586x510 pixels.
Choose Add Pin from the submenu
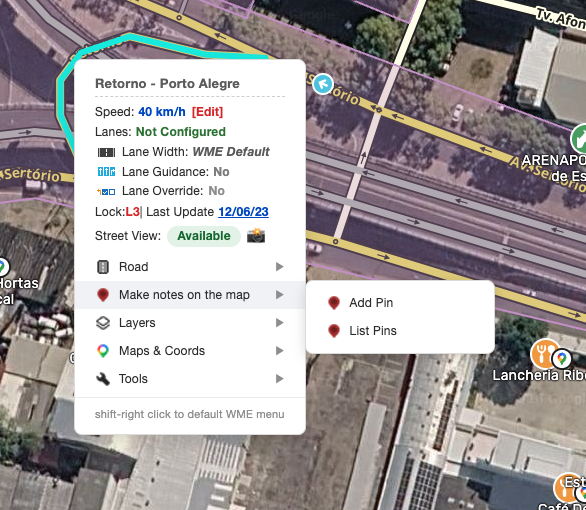tap(400, 303)
